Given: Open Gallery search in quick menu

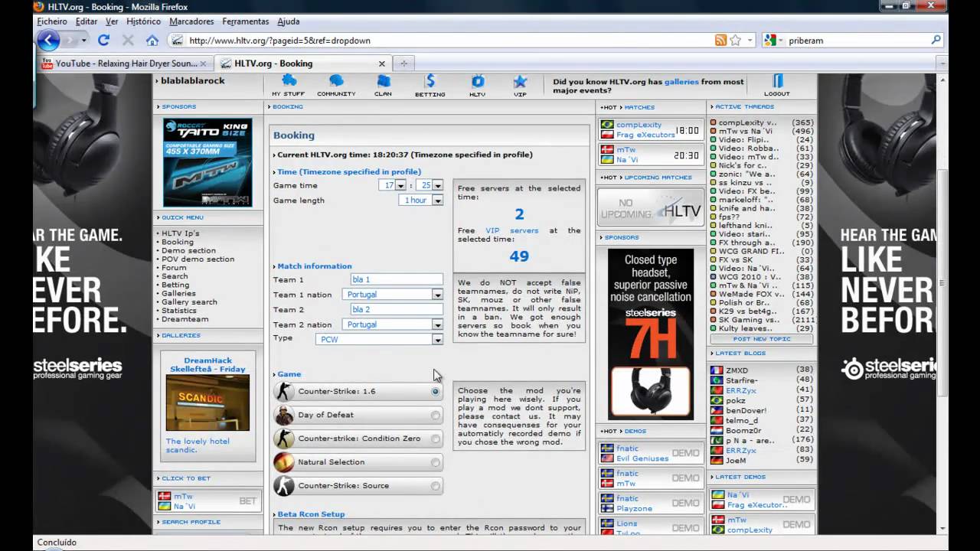Looking at the screenshot, I should 189,302.
